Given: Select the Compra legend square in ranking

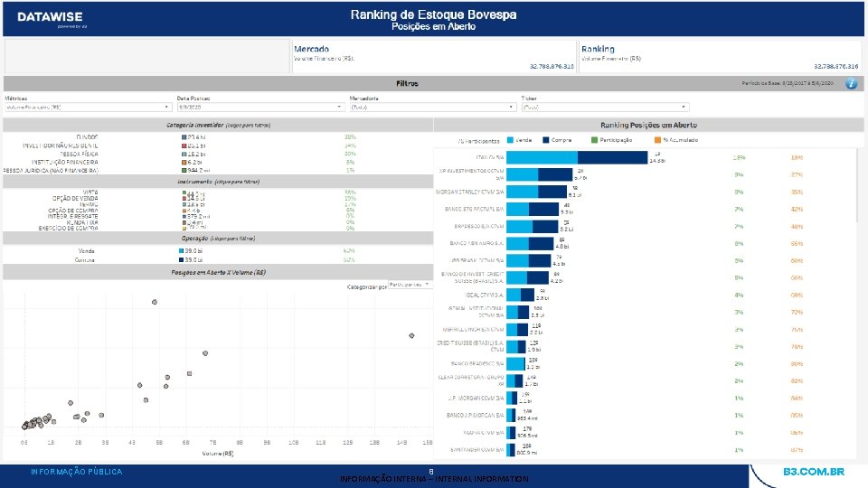Looking at the screenshot, I should pyautogui.click(x=545, y=141).
